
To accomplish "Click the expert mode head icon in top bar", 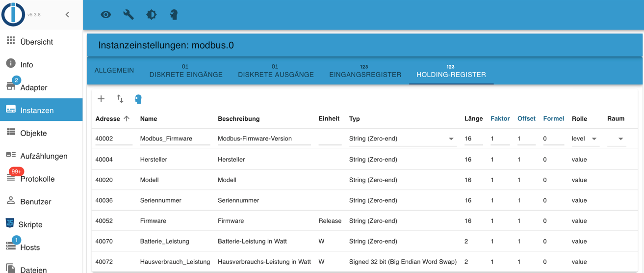I will [174, 15].
